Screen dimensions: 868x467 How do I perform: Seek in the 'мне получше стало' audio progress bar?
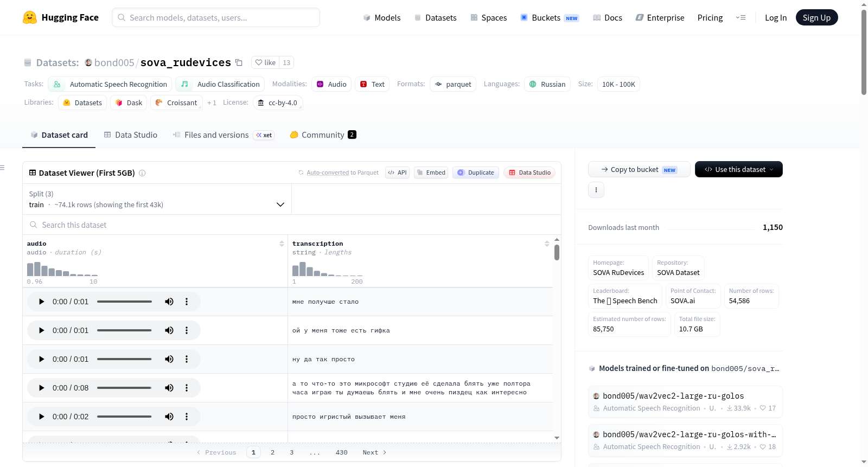pos(124,302)
